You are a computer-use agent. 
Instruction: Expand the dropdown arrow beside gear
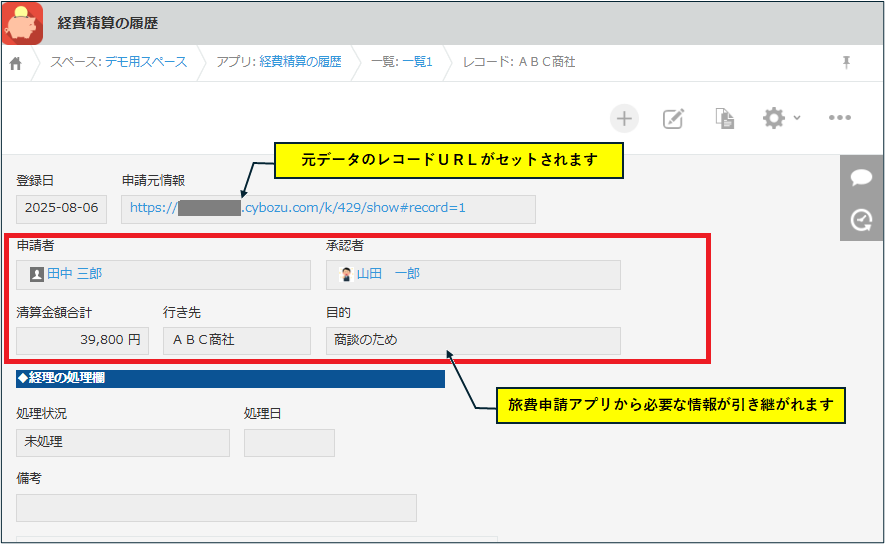tap(797, 119)
